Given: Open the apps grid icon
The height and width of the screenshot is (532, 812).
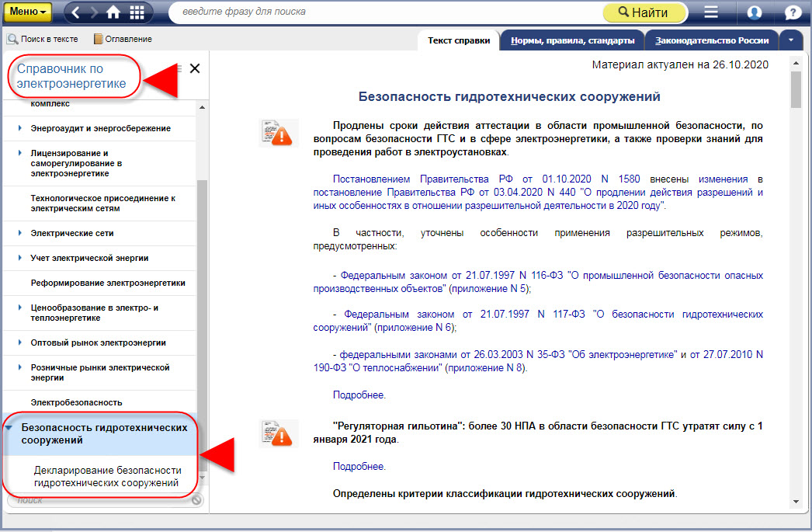Looking at the screenshot, I should pyautogui.click(x=137, y=12).
